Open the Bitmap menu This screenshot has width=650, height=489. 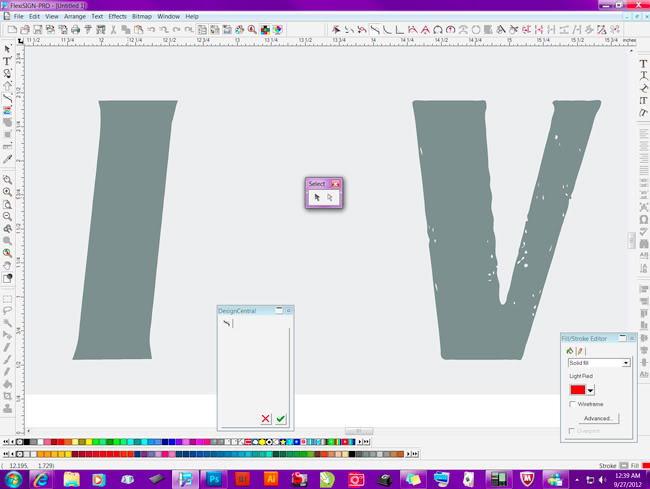(x=142, y=17)
